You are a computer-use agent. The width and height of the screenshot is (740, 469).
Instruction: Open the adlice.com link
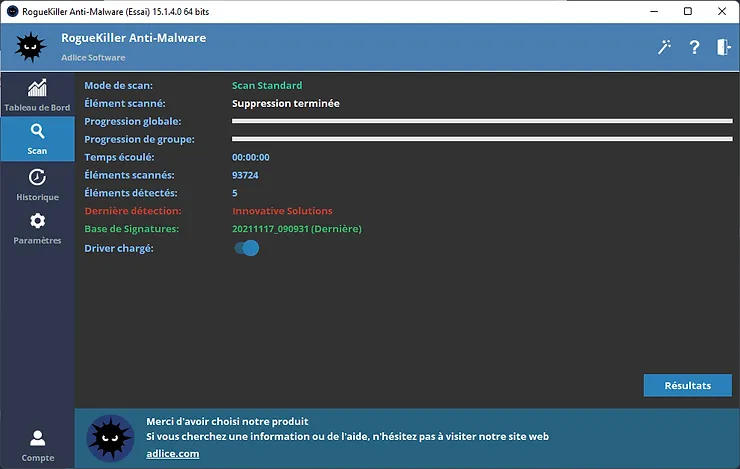(173, 454)
